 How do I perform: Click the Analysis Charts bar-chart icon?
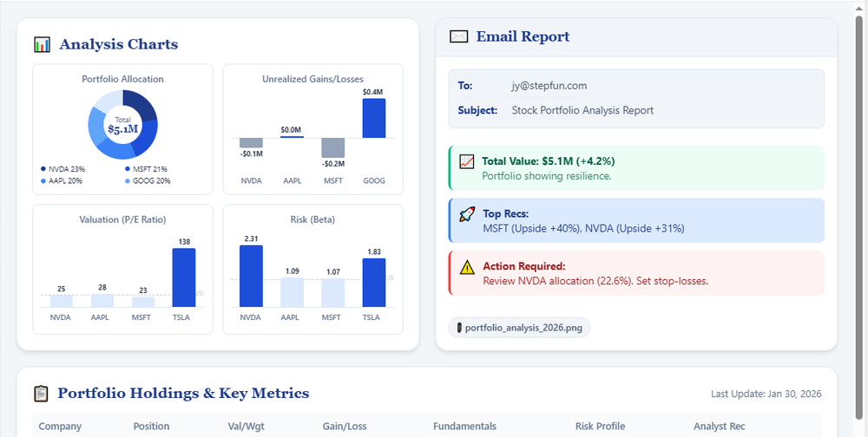[42, 44]
